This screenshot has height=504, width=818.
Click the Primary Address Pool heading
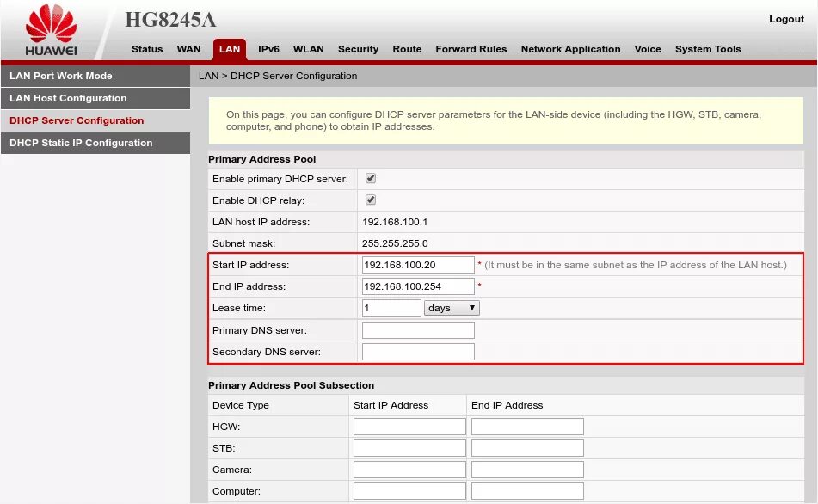tap(261, 159)
